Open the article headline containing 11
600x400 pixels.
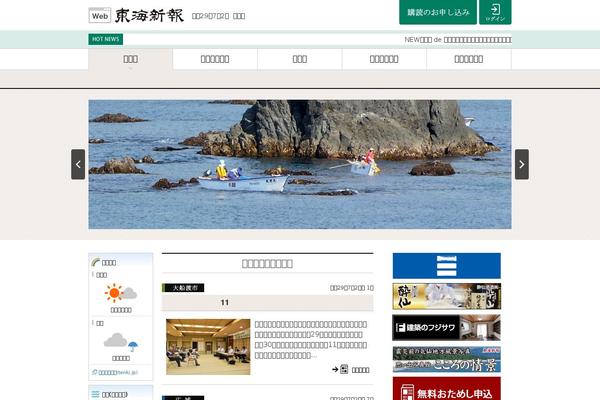pyautogui.click(x=267, y=303)
